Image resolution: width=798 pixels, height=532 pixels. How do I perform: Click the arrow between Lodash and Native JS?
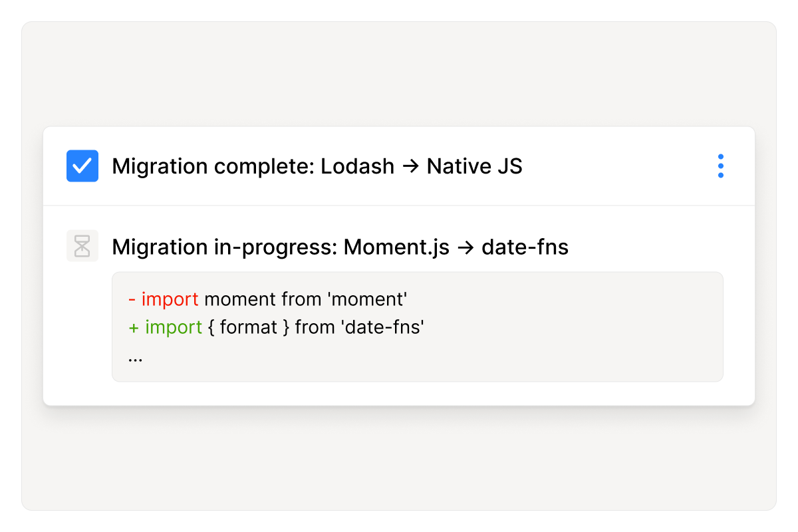pos(410,166)
